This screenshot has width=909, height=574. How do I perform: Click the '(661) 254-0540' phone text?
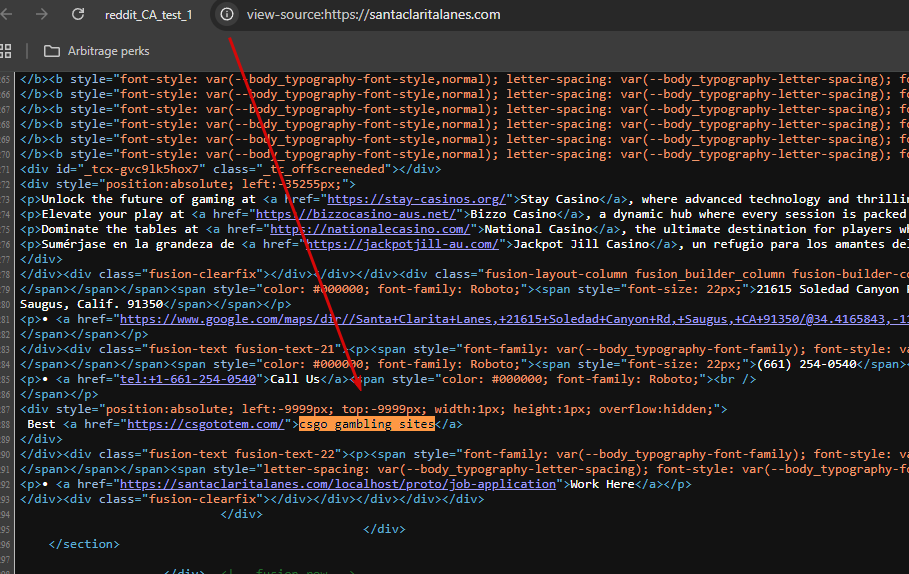806,364
